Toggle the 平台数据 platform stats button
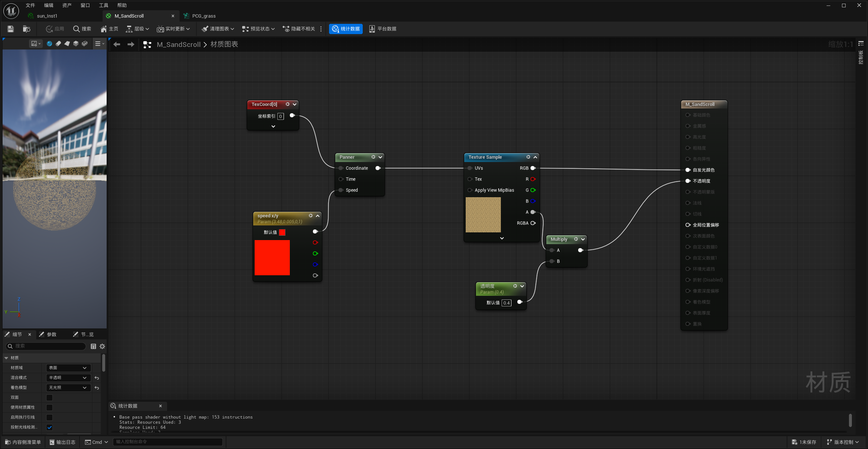Screen dimensions: 868x449 [383, 29]
